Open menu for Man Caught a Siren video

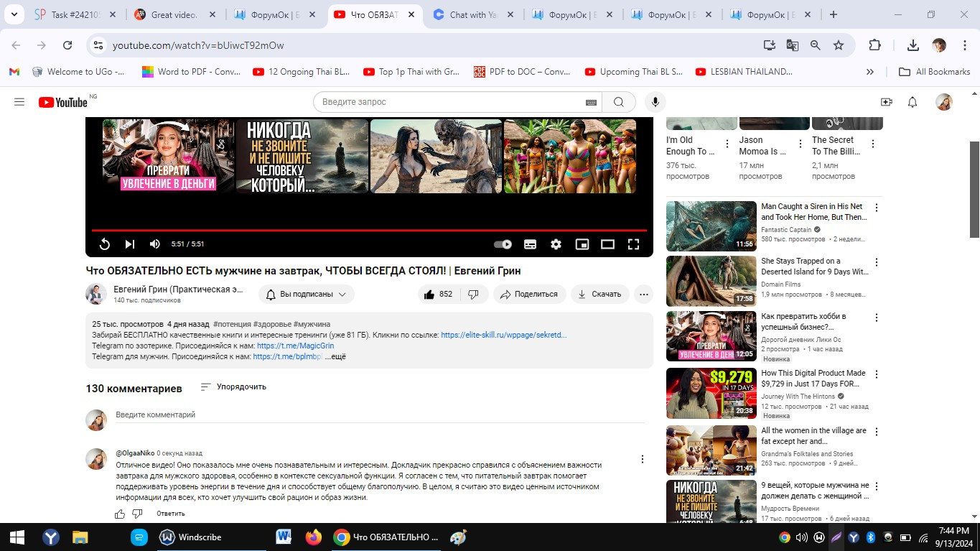tap(876, 208)
